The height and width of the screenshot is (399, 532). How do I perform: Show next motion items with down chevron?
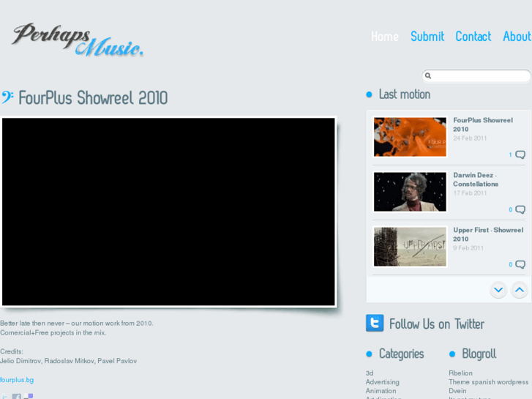(498, 290)
